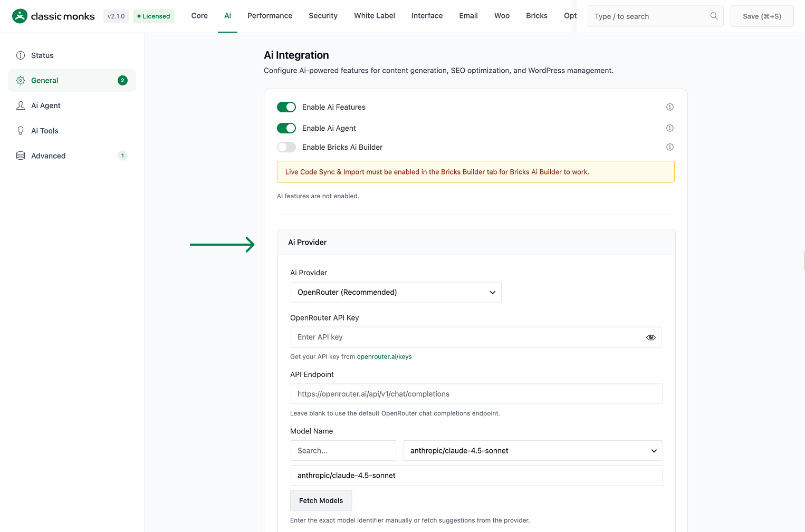805x532 pixels.
Task: Click the Fetch Models button
Action: (x=321, y=501)
